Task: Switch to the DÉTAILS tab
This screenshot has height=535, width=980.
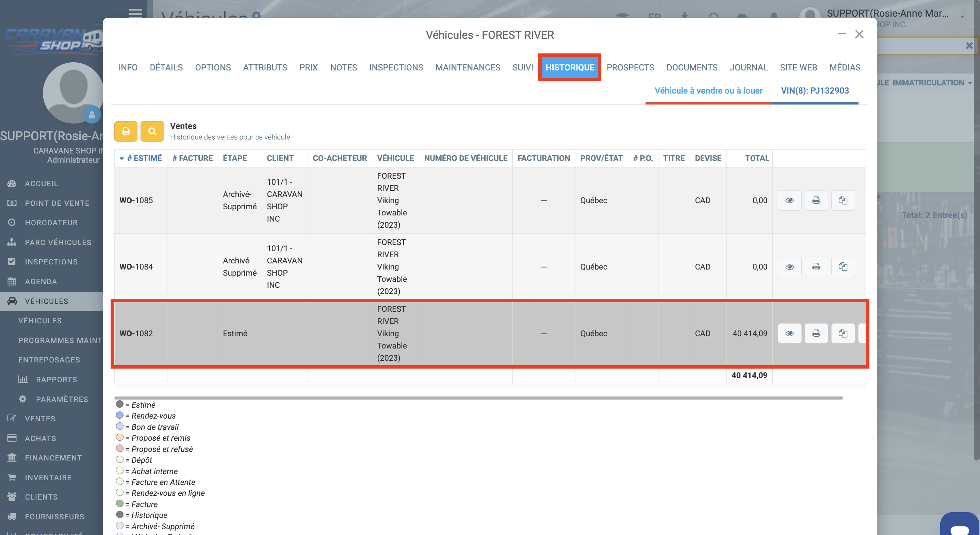Action: pos(166,67)
